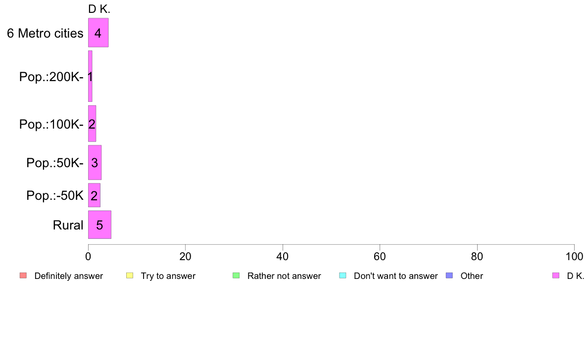
Task: Select the Pop.:-50K bar showing 2
Action: pyautogui.click(x=94, y=195)
